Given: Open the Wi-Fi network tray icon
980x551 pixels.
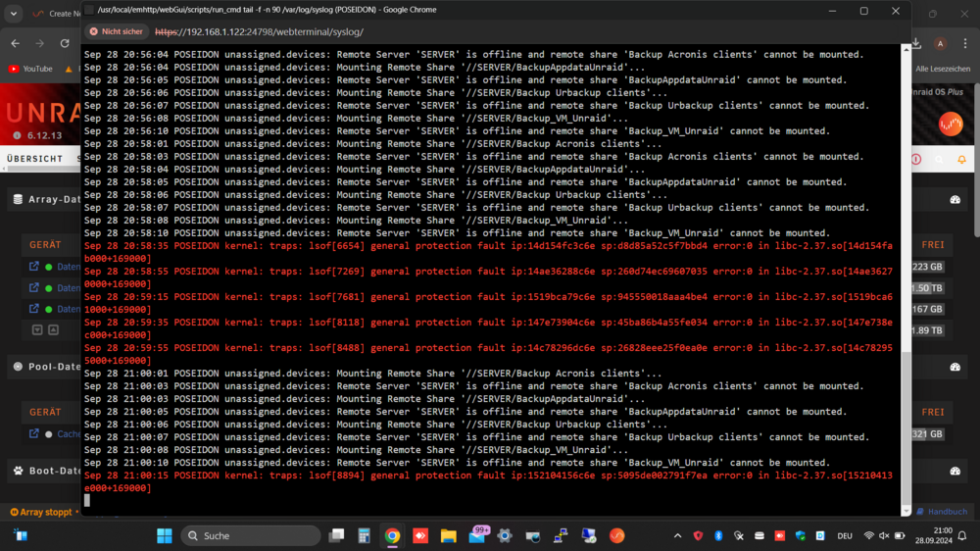Looking at the screenshot, I should point(868,536).
